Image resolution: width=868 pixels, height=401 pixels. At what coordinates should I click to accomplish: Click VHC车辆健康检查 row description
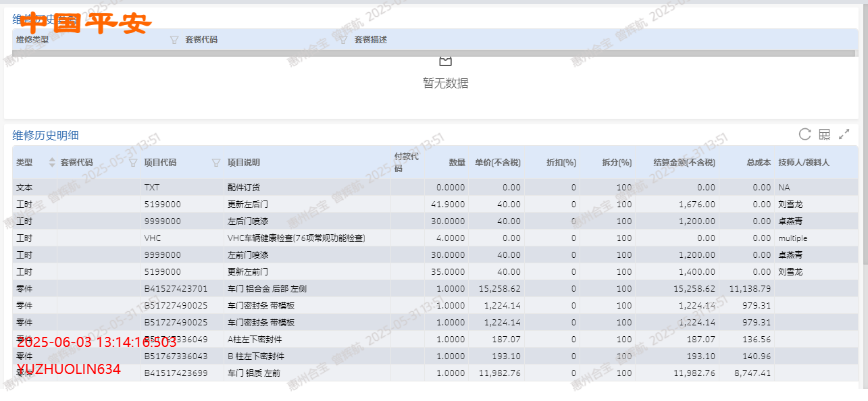tap(296, 238)
